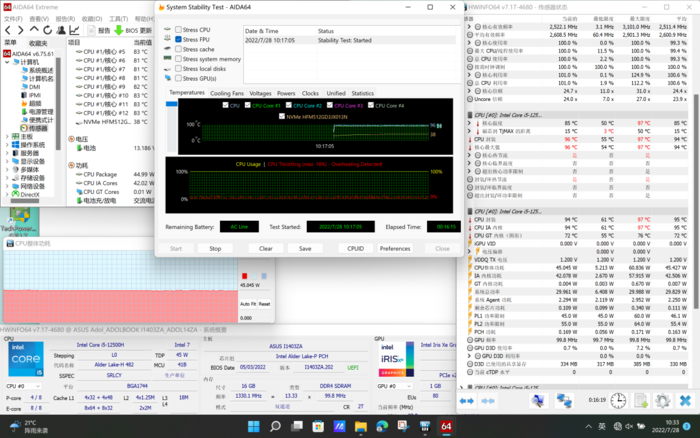Open Task View on the taskbar

[296, 426]
